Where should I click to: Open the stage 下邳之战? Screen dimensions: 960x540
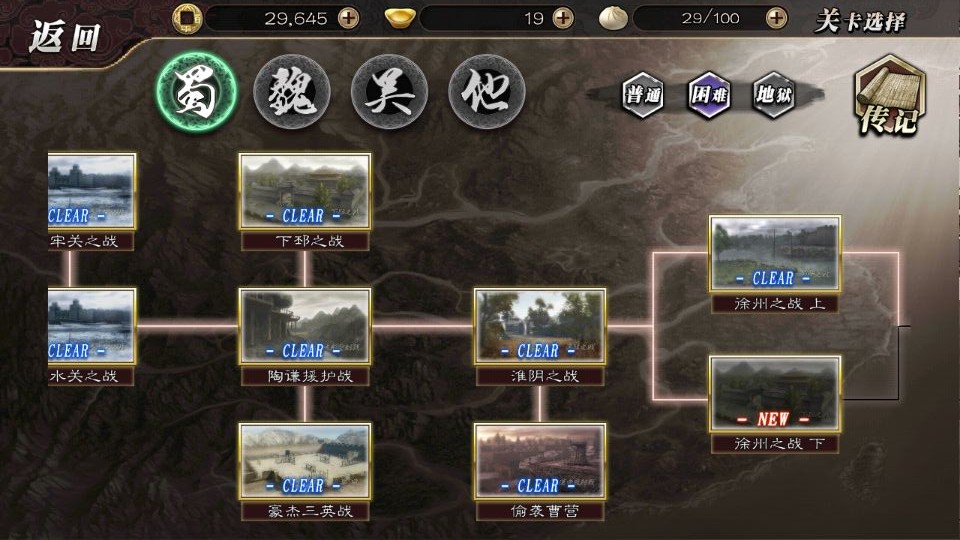coord(305,201)
